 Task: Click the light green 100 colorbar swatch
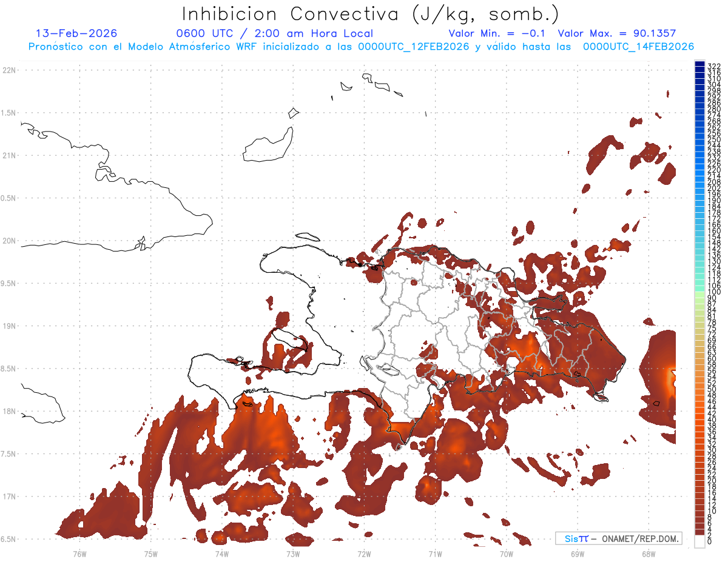699,295
